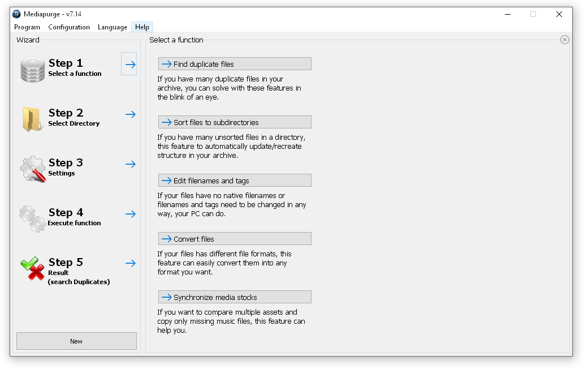Click the blue arrow next to Step 4
The height and width of the screenshot is (369, 588).
pyautogui.click(x=131, y=214)
